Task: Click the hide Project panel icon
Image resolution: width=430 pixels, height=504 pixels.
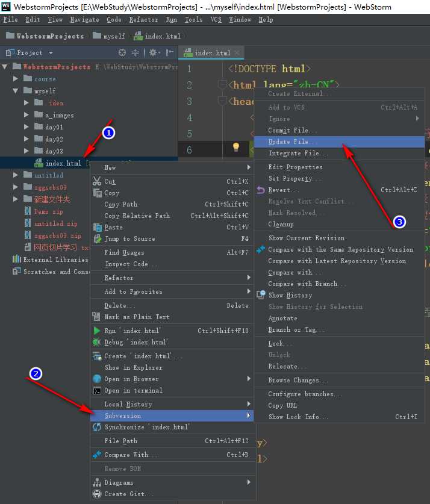Action: point(169,52)
